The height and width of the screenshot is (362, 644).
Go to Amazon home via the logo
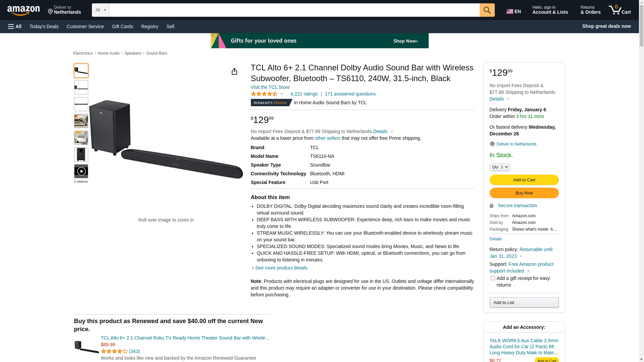(x=23, y=10)
